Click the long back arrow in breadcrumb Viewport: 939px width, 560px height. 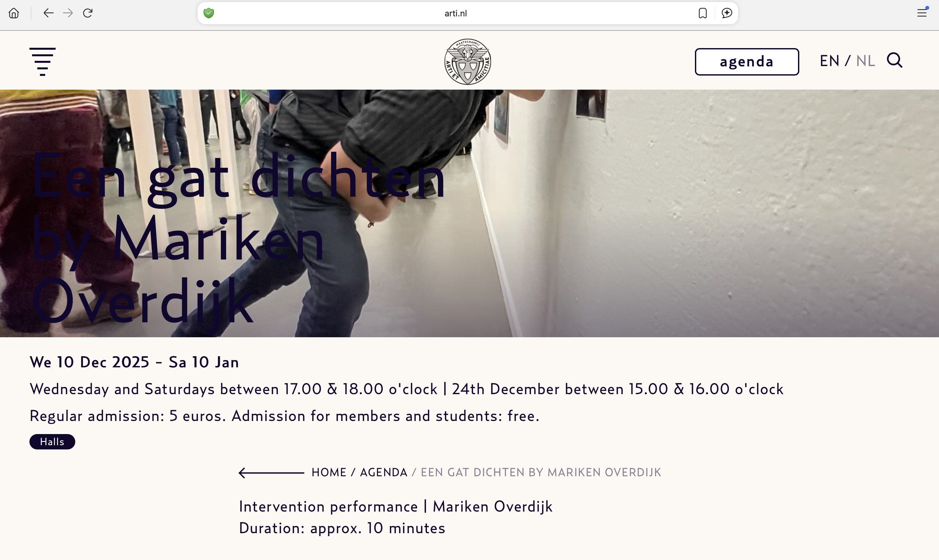pyautogui.click(x=271, y=472)
